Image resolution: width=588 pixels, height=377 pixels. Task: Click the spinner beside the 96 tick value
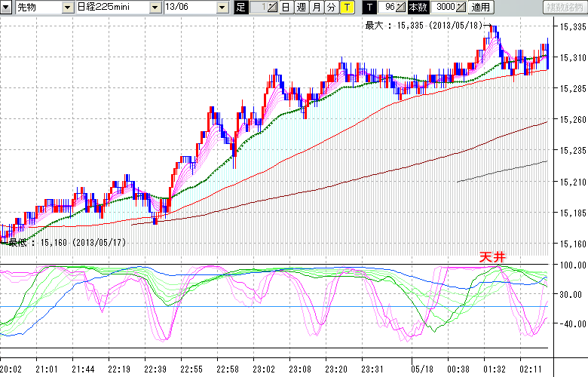(x=402, y=8)
